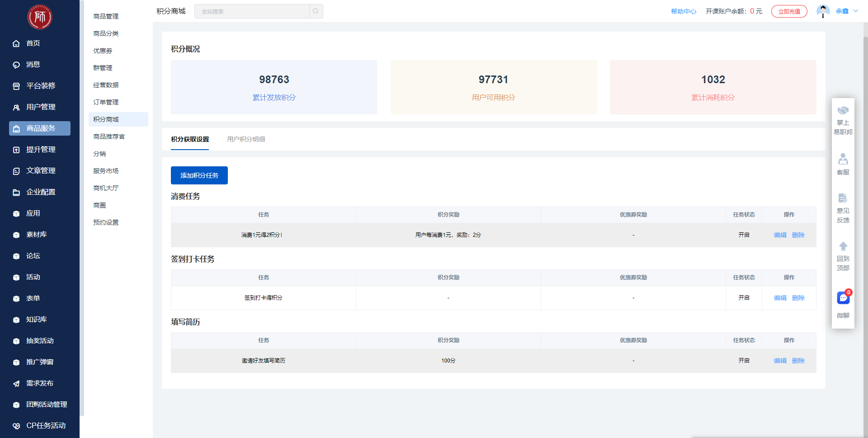The image size is (868, 438).
Task: Open 优惠券 in the submenu
Action: [x=103, y=51]
